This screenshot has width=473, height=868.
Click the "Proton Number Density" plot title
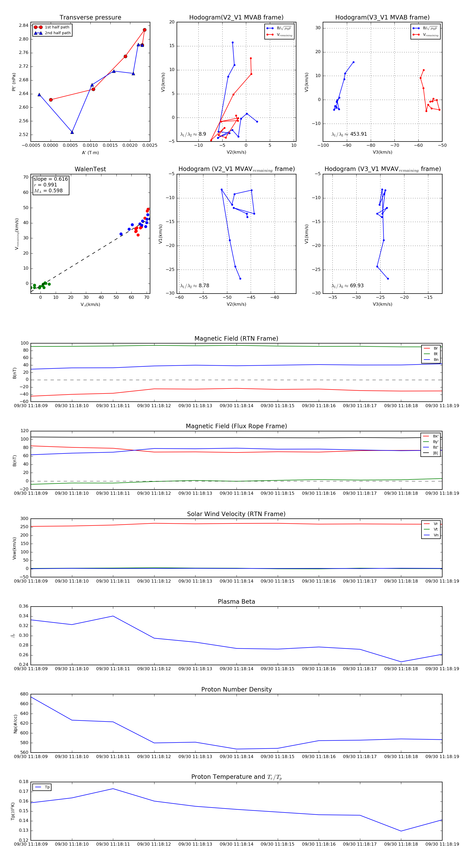236,689
